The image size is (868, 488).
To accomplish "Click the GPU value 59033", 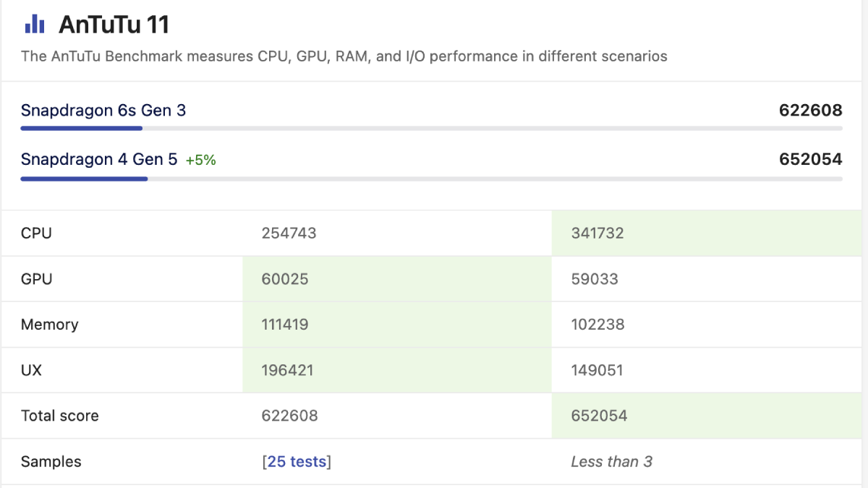I will (x=595, y=278).
